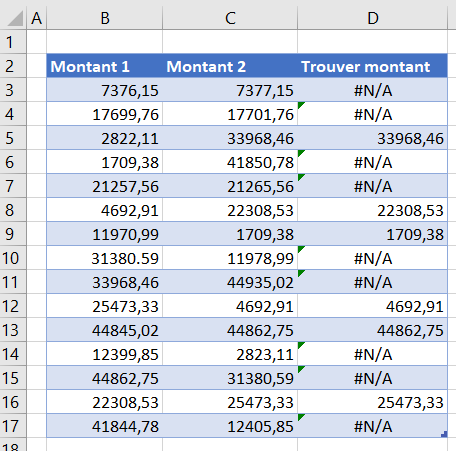This screenshot has height=451, width=456.
Task: Select the #N/A cell in row 17
Action: point(373,426)
